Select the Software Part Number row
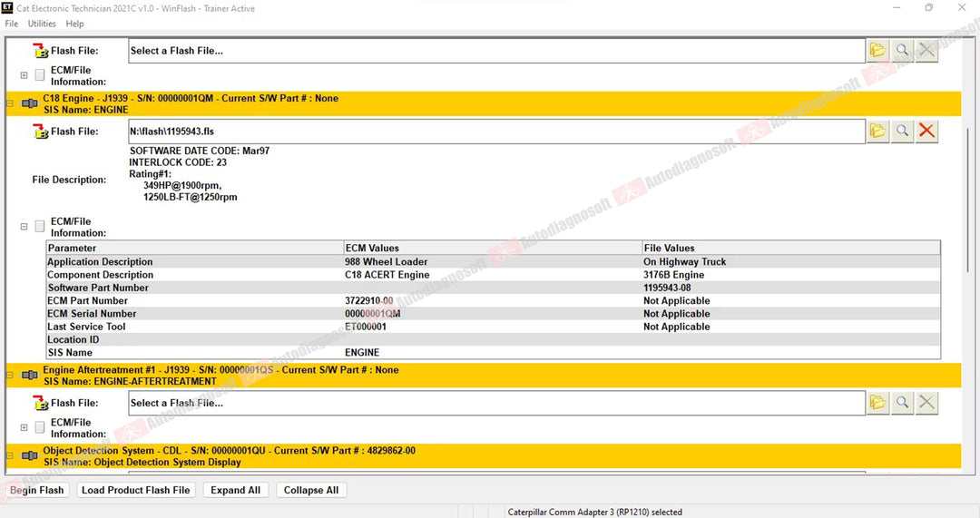 pos(493,288)
